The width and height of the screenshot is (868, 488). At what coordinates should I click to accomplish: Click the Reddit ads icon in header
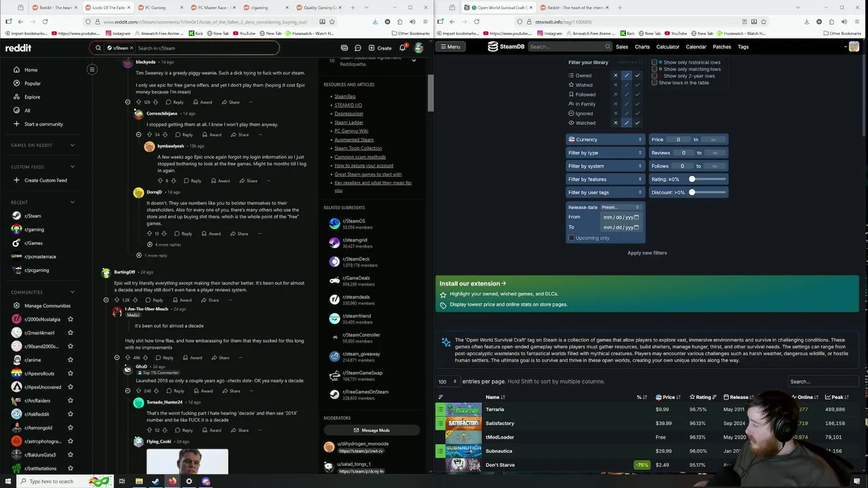coord(344,48)
